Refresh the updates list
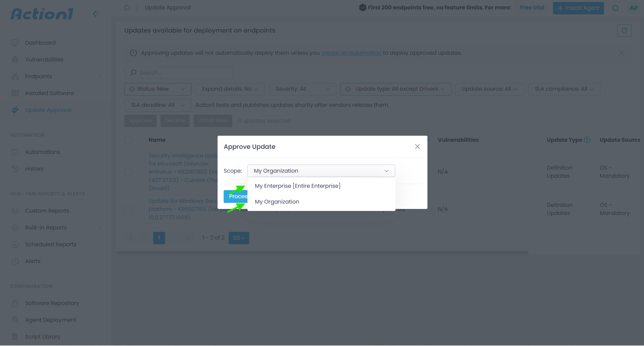Image resolution: width=644 pixels, height=346 pixels. tap(624, 31)
